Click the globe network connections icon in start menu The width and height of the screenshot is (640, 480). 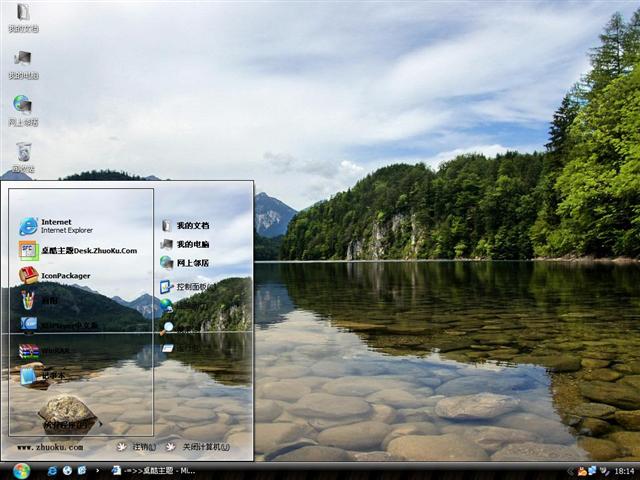pyautogui.click(x=166, y=305)
